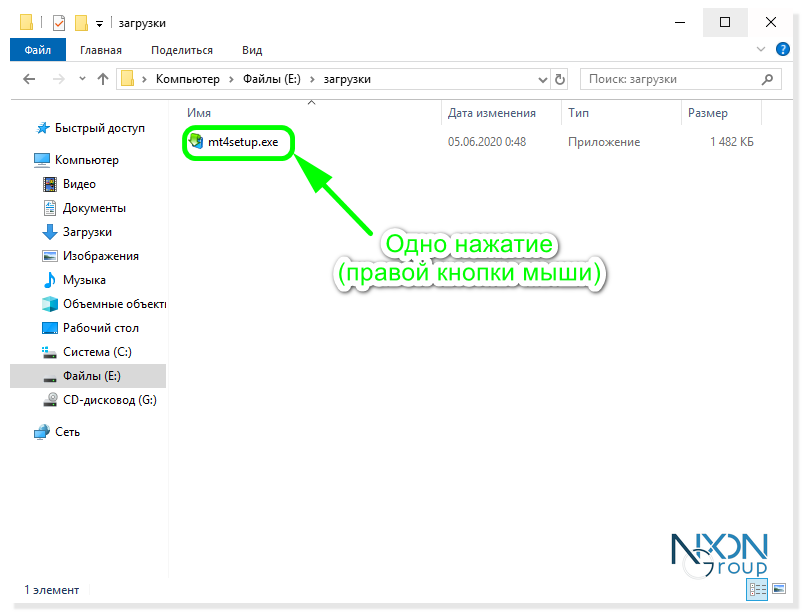
Task: Switch to details view in status bar
Action: [x=757, y=590]
